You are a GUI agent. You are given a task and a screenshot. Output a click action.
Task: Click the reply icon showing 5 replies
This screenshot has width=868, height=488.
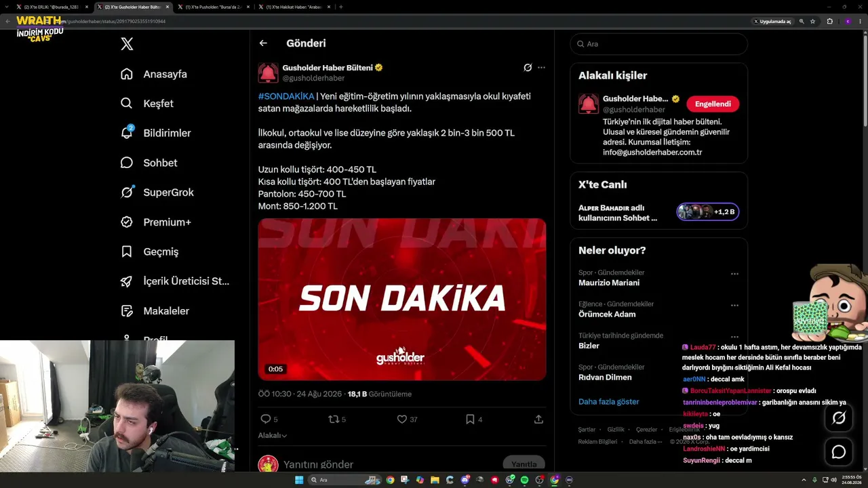(x=266, y=420)
